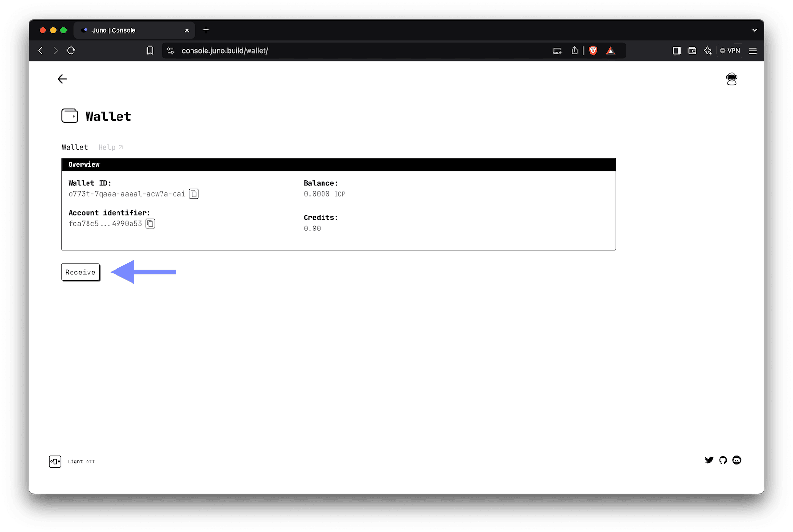Copy the Account identifier
Viewport: 793px width, 532px height.
coord(150,223)
